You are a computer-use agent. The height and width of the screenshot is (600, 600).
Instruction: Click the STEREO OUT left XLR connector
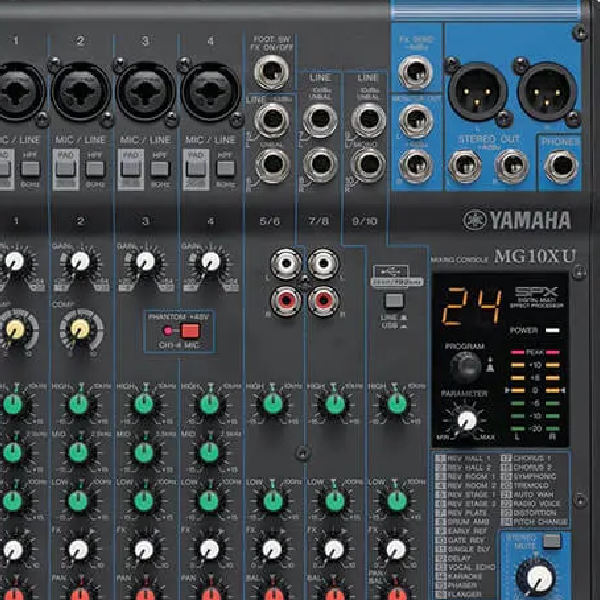pos(478,92)
